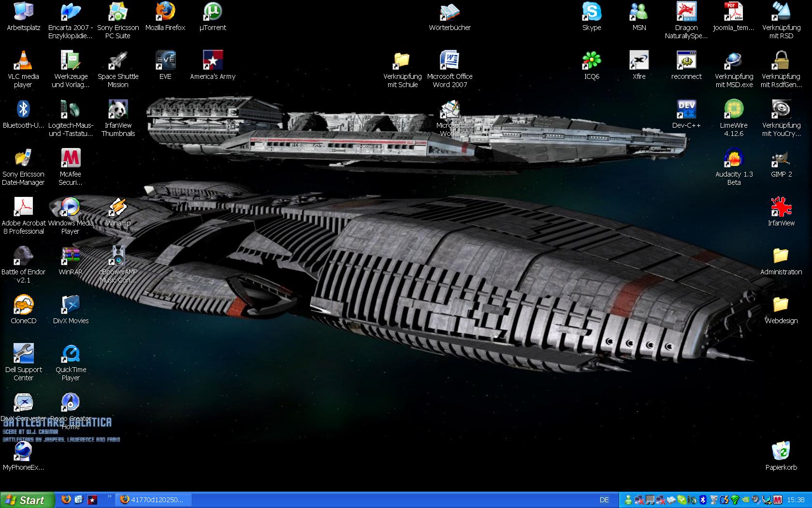Select the Skype desktop icon
Image resolution: width=812 pixels, height=508 pixels.
click(x=592, y=12)
